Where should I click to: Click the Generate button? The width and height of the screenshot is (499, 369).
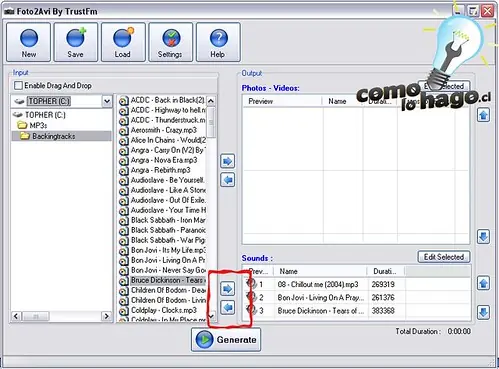[x=226, y=339]
